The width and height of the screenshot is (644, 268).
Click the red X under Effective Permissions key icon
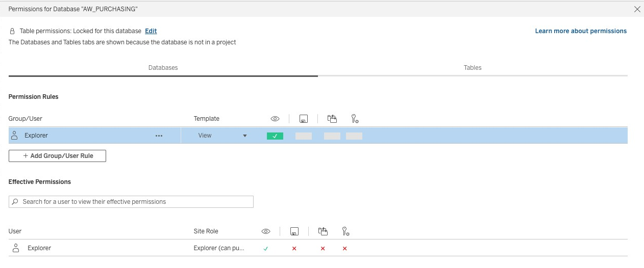point(345,249)
